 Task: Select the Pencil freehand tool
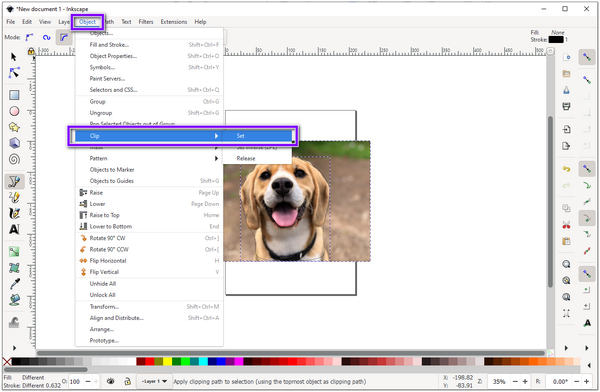(14, 197)
